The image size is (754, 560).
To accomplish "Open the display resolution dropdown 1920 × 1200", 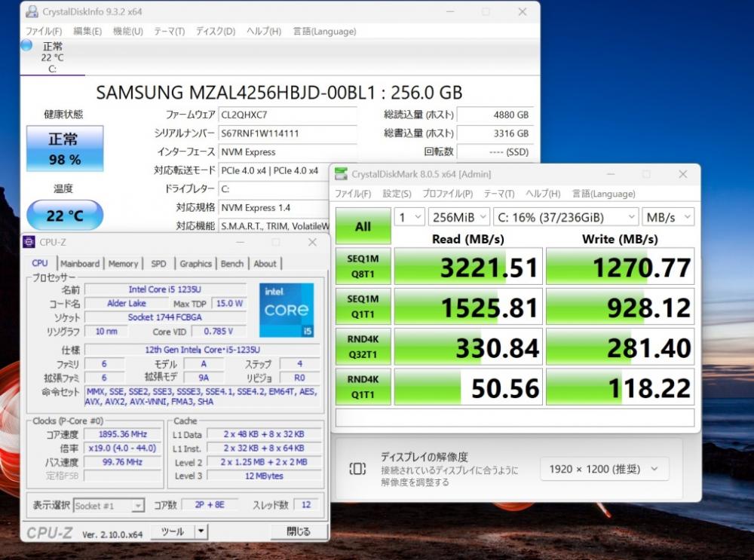I will click(x=605, y=469).
